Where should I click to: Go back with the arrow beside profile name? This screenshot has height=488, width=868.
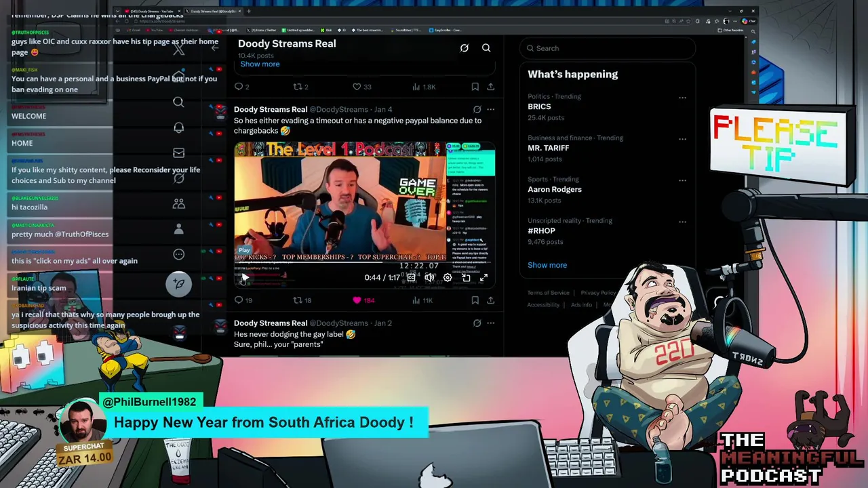tap(215, 47)
